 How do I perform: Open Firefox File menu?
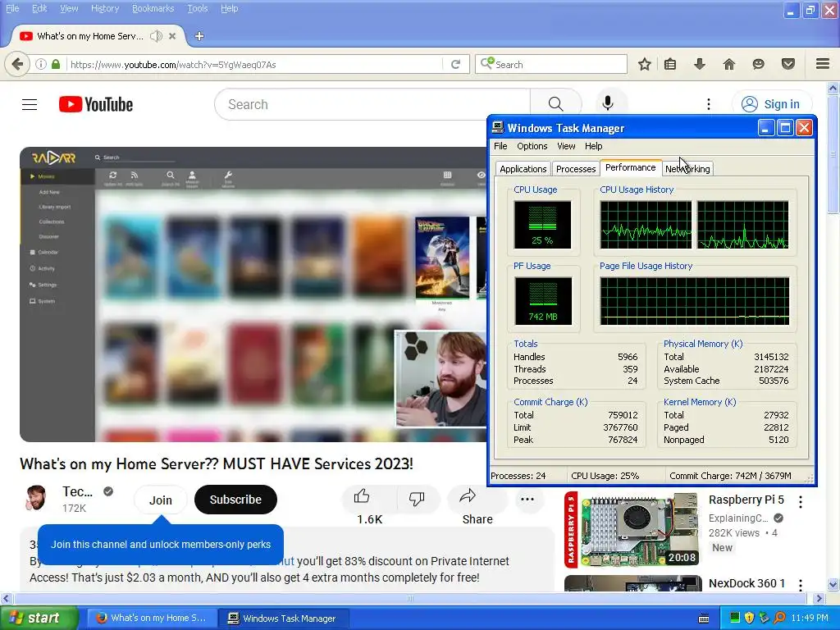(12, 8)
